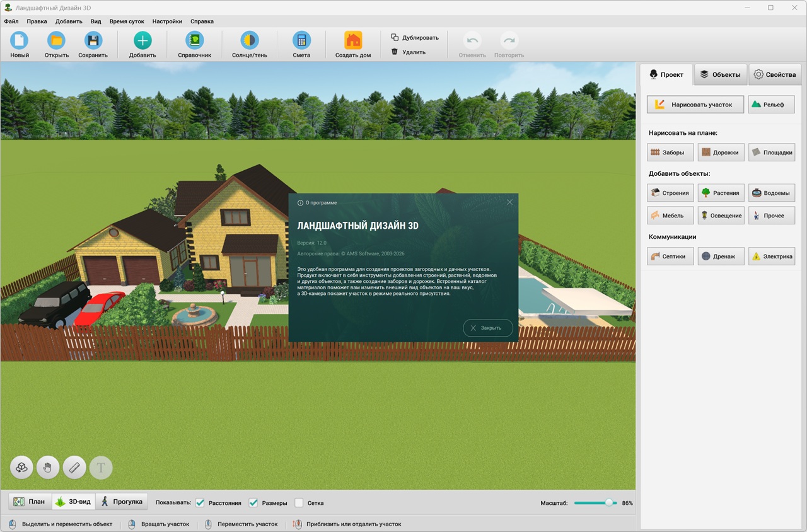Switch to the План view tab

click(30, 502)
